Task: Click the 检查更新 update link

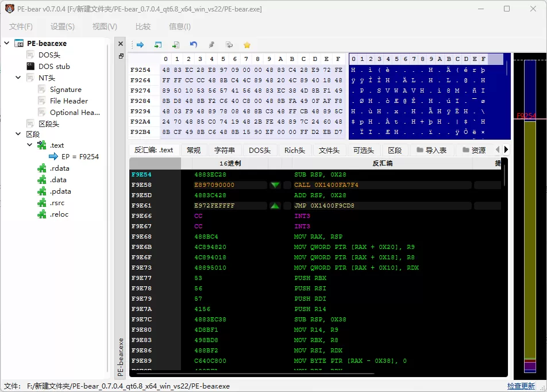Action: pos(521,386)
